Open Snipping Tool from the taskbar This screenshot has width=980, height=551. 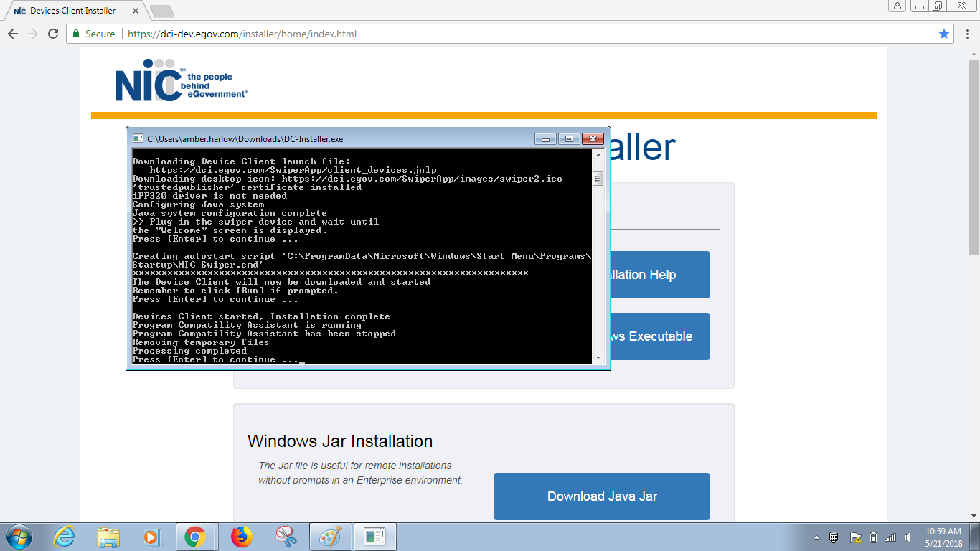pyautogui.click(x=286, y=537)
